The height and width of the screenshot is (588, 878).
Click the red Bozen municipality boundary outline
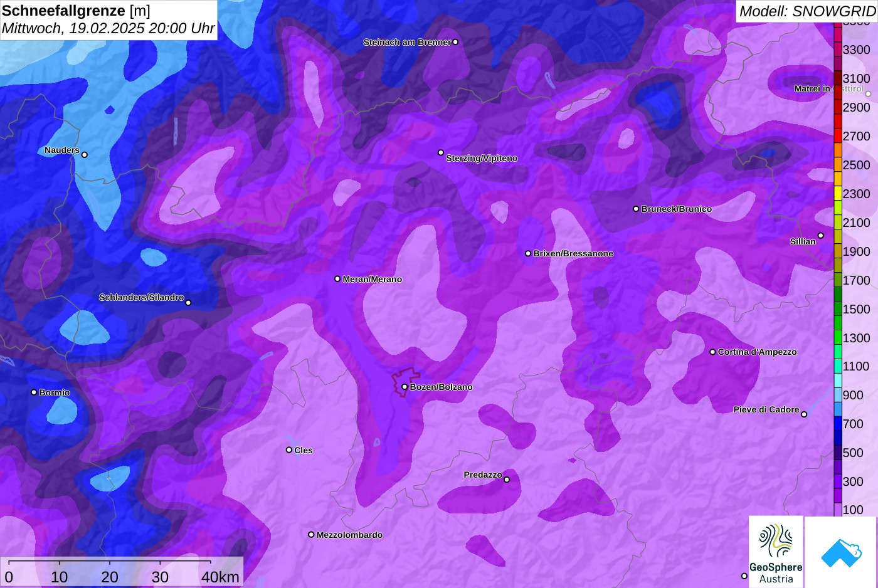click(405, 382)
